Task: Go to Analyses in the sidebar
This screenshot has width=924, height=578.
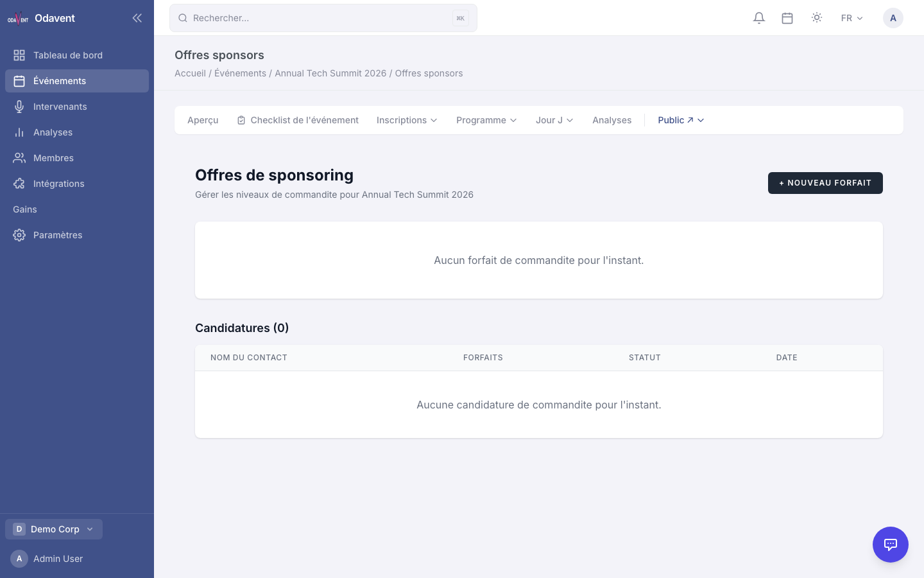Action: [77, 132]
